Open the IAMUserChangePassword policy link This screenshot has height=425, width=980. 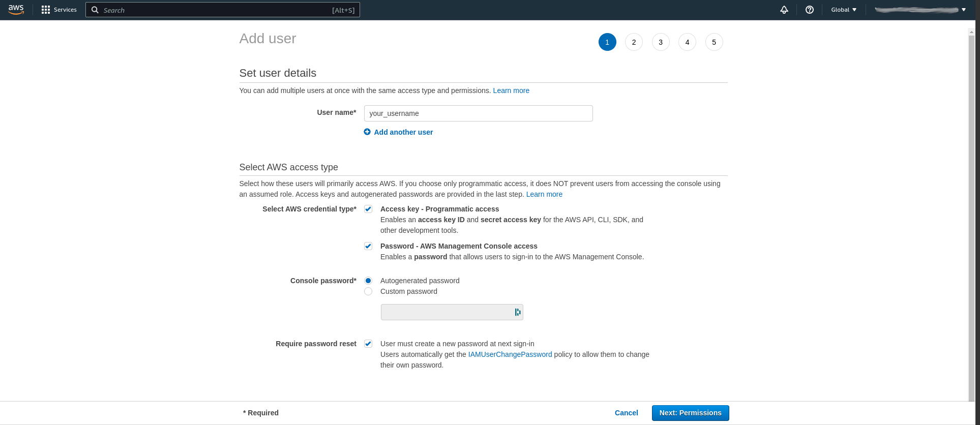pos(510,354)
